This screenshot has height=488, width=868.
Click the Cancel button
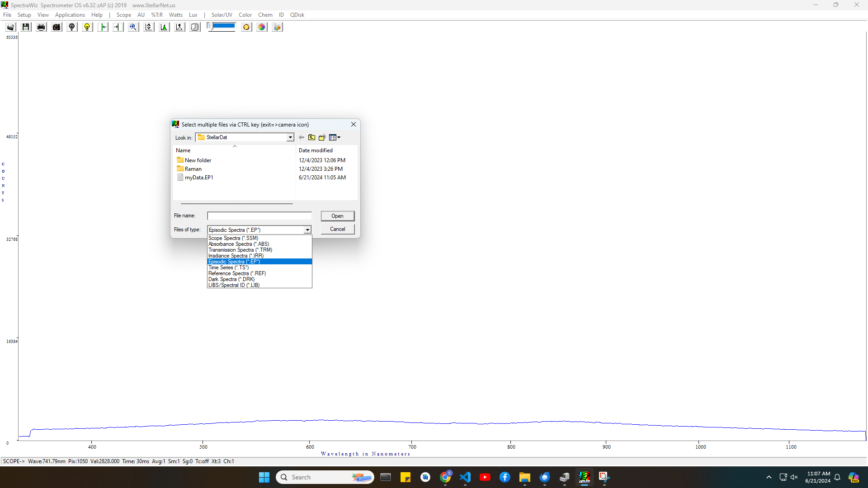click(x=338, y=229)
